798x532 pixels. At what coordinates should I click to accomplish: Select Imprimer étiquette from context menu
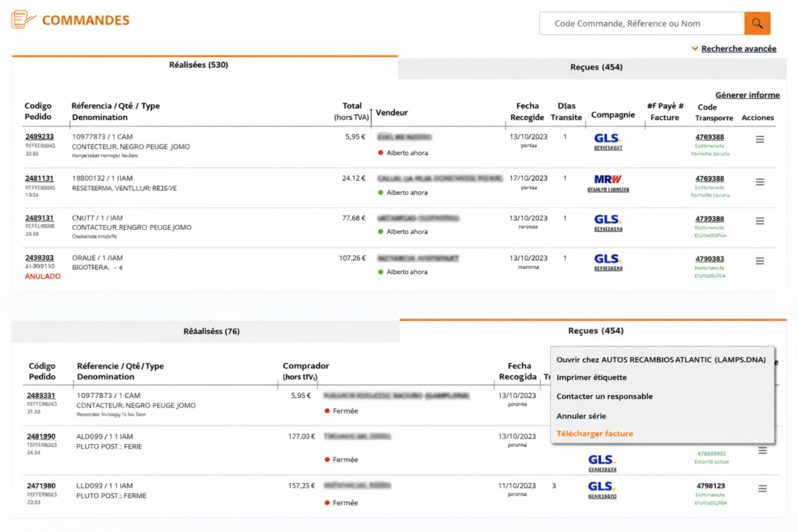[x=591, y=378]
